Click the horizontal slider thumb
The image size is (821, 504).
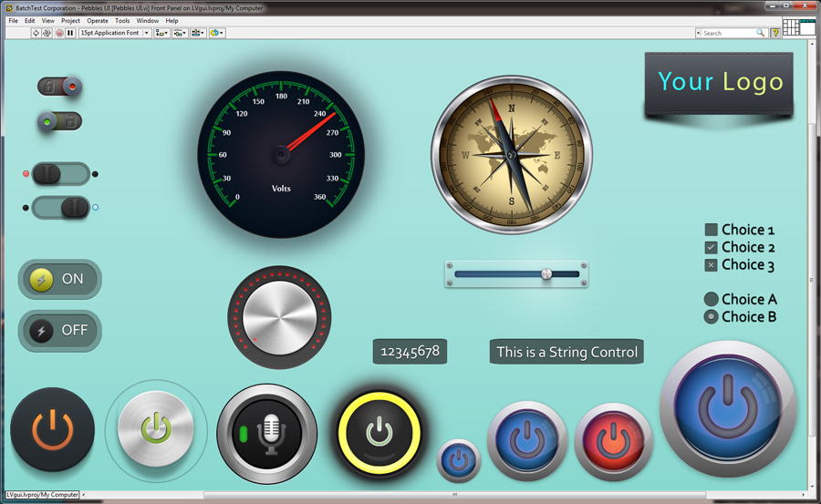(x=546, y=273)
